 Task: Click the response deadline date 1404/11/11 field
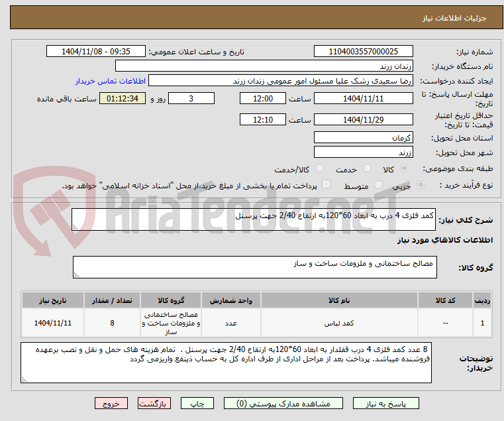coord(363,98)
